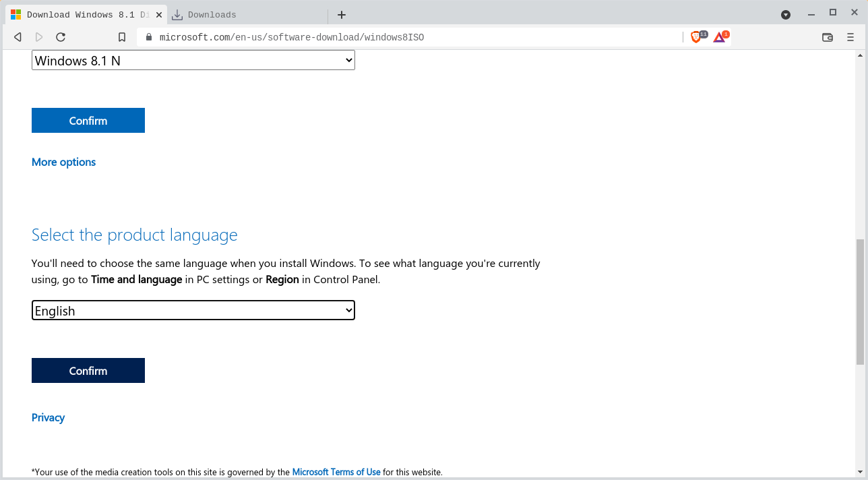The height and width of the screenshot is (480, 868).
Task: Open the tab search dropdown arrow
Action: coord(786,15)
